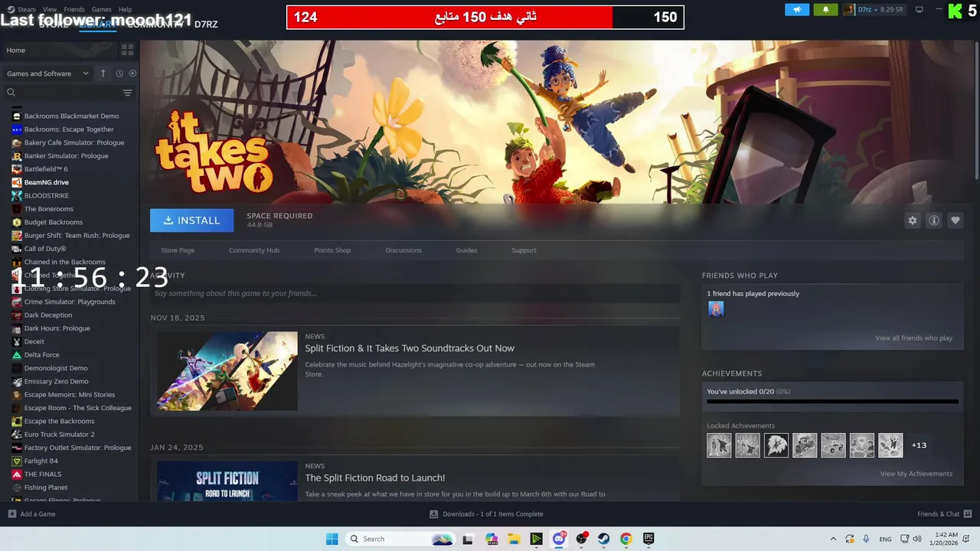
Task: Open the Store Page tab
Action: pos(178,250)
